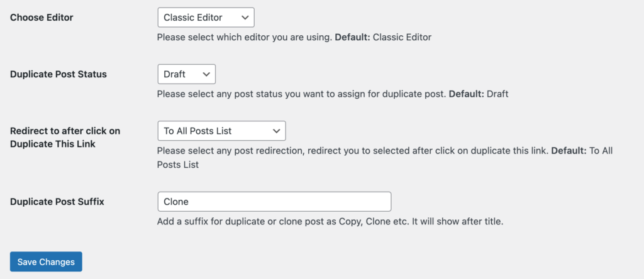Click the chevron arrow beside Classic Editor
Screen dimensions: 644x279
(245, 18)
